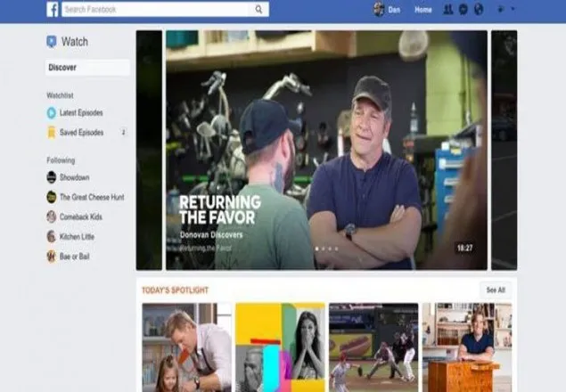
Task: Open the Friend Requests icon
Action: pyautogui.click(x=448, y=10)
